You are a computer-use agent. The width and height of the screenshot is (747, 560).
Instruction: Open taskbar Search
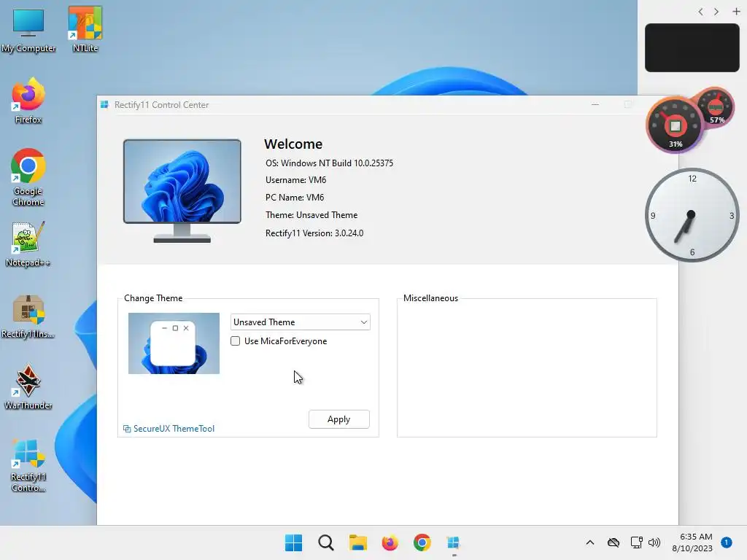[x=326, y=542]
